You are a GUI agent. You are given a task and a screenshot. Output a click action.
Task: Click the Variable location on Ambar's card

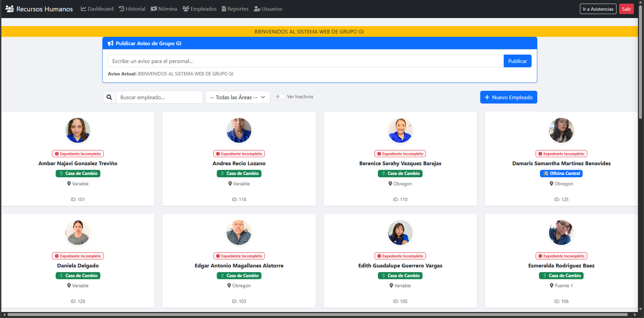tap(78, 184)
